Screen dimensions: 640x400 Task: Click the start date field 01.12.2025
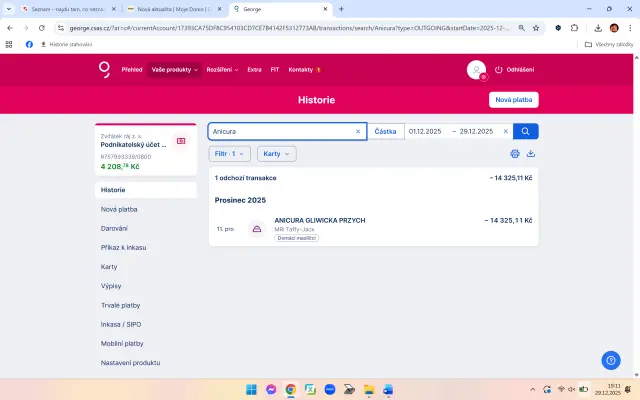(426, 131)
